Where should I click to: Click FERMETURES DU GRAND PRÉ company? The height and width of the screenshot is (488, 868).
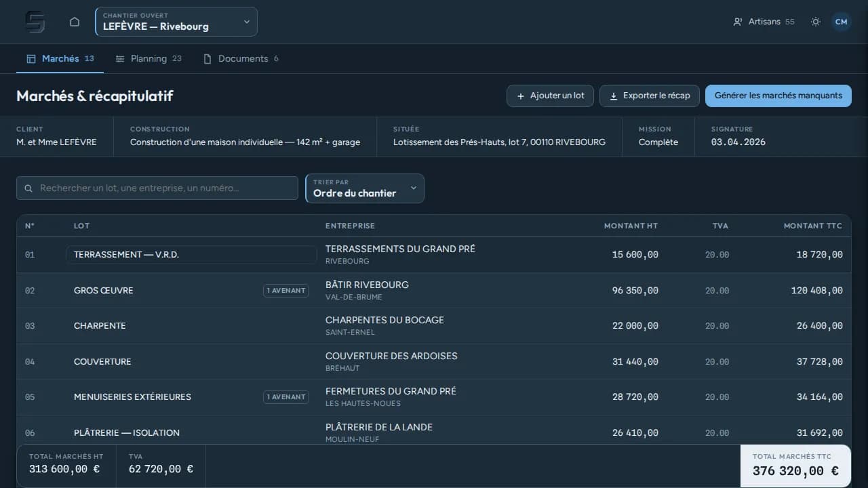click(x=391, y=391)
